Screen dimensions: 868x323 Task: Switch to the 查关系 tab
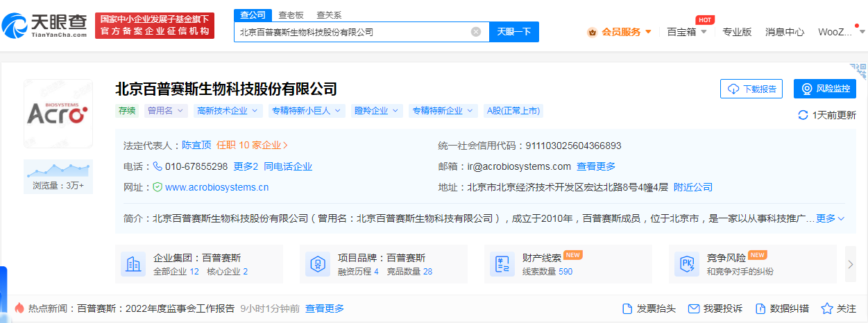(x=329, y=15)
